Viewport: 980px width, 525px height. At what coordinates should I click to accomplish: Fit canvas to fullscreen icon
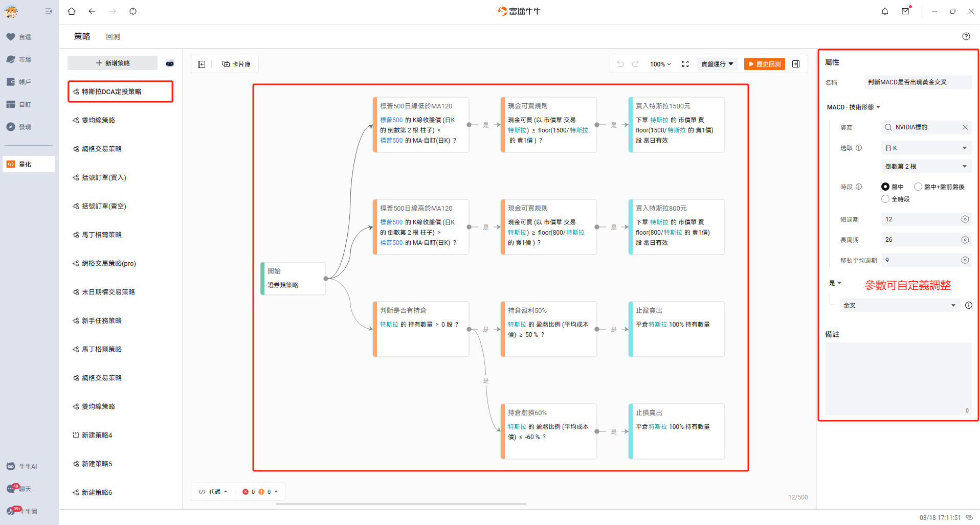685,64
